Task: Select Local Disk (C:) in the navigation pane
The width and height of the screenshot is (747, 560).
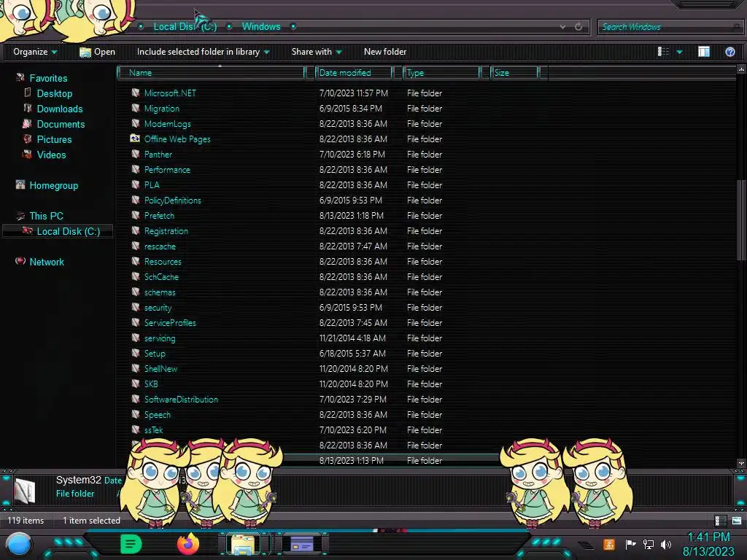Action: click(68, 231)
